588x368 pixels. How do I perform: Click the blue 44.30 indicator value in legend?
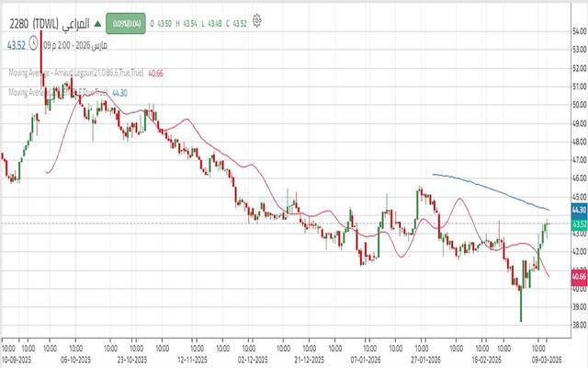pos(119,93)
